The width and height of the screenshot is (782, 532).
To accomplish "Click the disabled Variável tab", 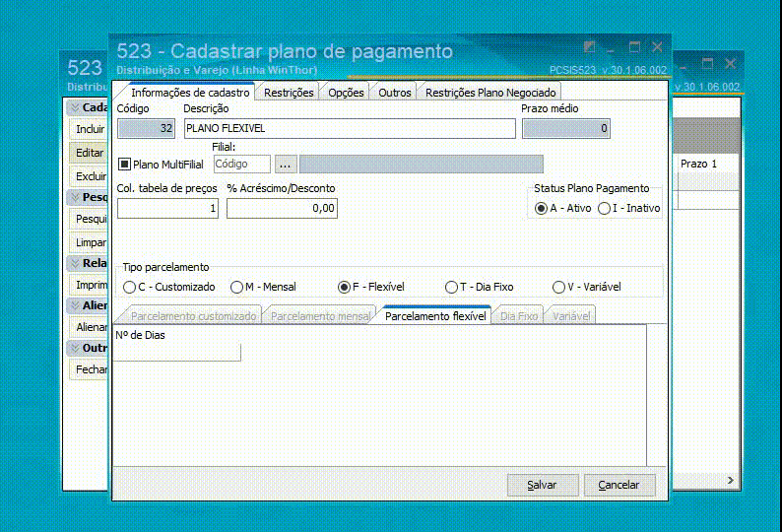I will click(571, 316).
